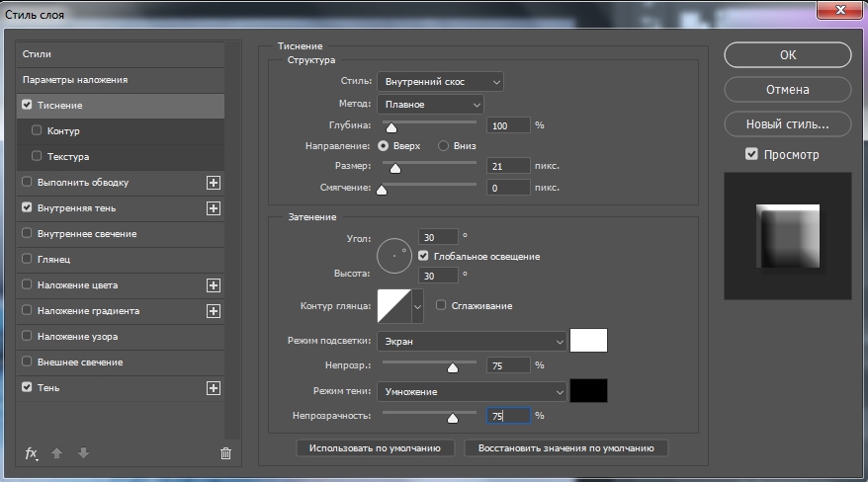Click the angle and altitude dial
Image resolution: width=868 pixels, height=482 pixels.
pyautogui.click(x=394, y=256)
